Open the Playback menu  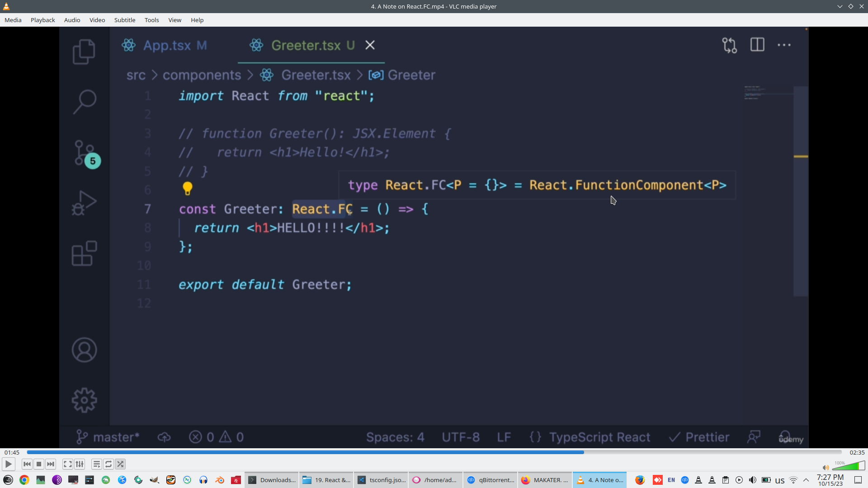[x=43, y=20]
